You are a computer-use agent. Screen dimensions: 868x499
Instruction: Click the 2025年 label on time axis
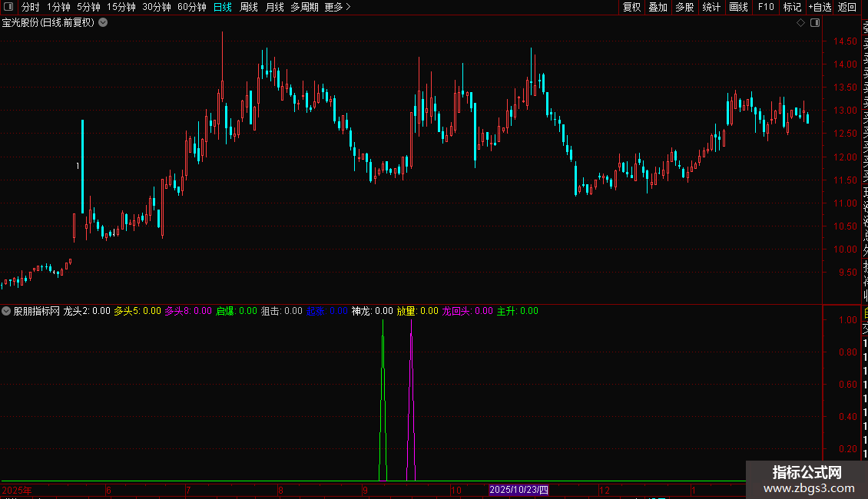17,490
